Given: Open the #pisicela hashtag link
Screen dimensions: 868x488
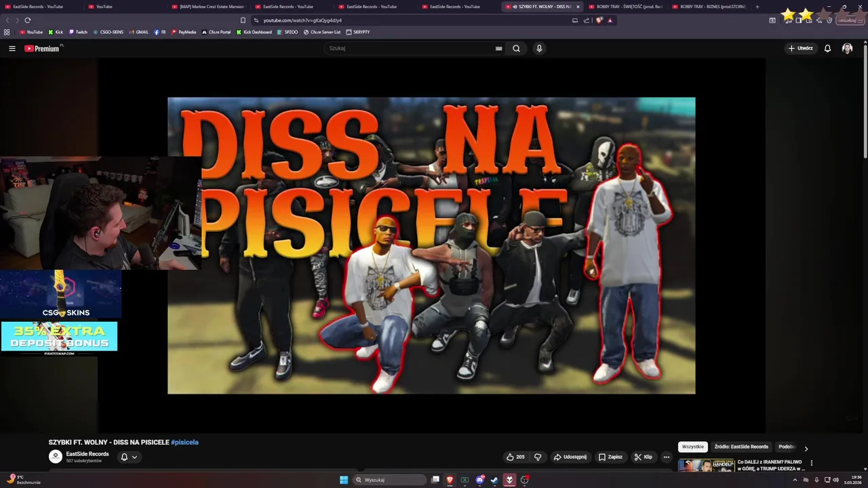Looking at the screenshot, I should tap(184, 442).
